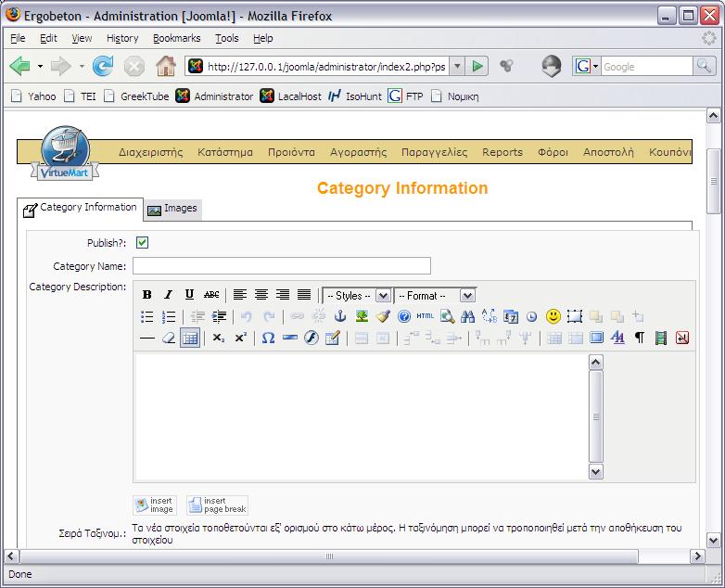Viewport: 725px width, 588px height.
Task: Insert horizontal rule line
Action: (x=147, y=339)
